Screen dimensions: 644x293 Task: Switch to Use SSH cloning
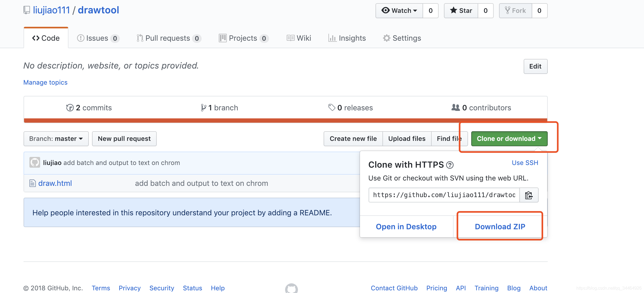[525, 163]
